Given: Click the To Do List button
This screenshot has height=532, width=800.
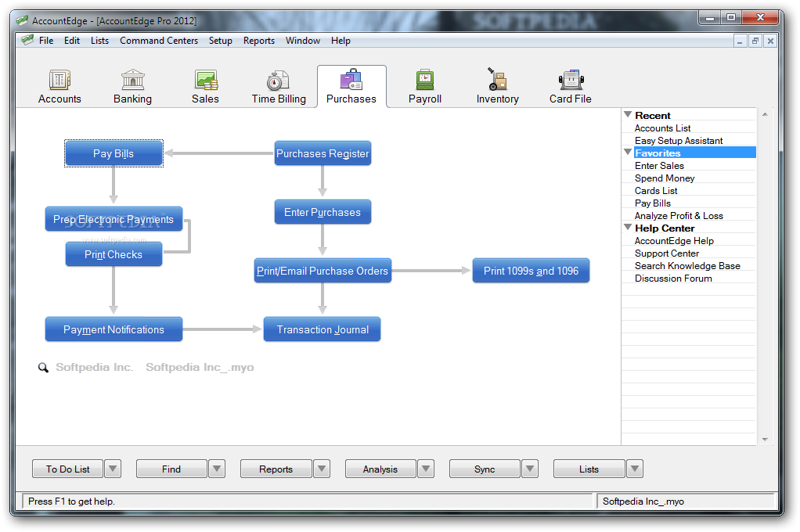Looking at the screenshot, I should [67, 469].
